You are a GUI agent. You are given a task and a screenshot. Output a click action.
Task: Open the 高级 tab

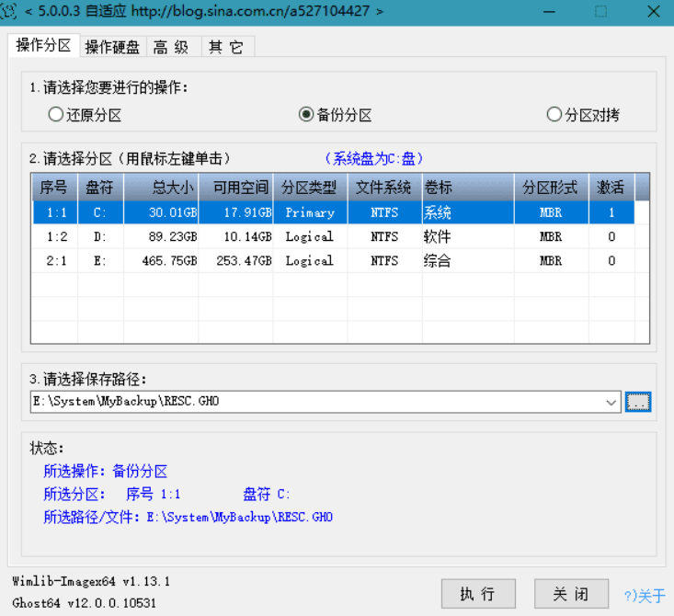click(172, 48)
